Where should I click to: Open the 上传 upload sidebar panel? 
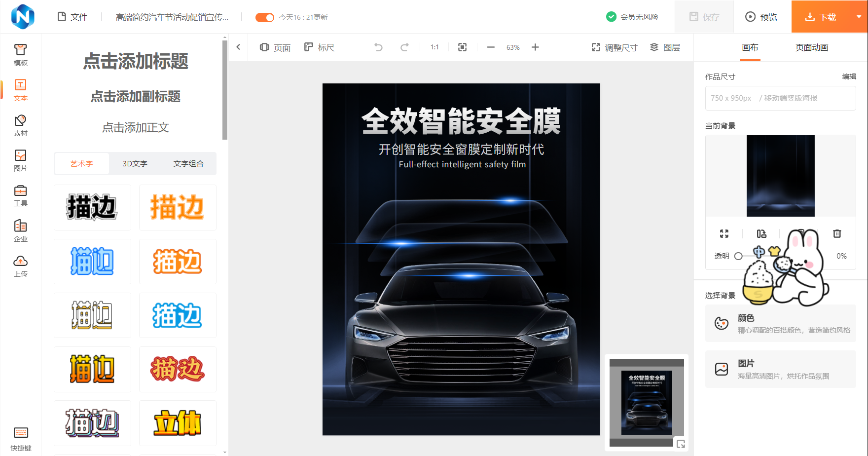(20, 266)
